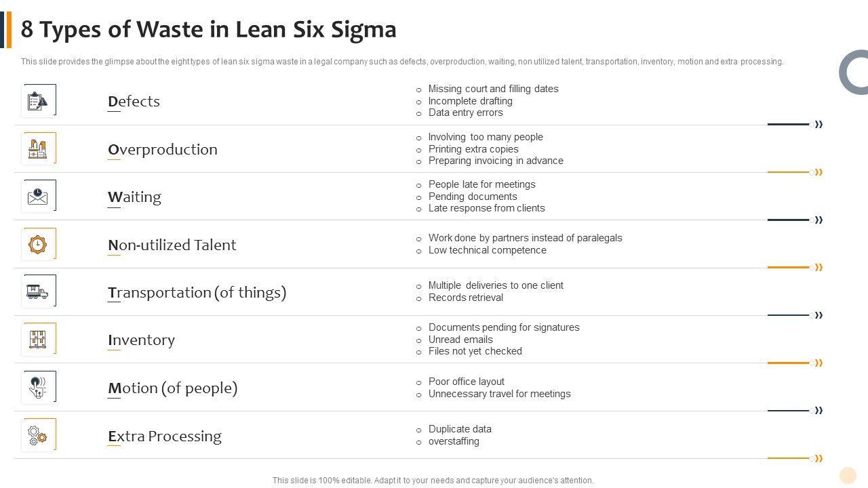868x488 pixels.
Task: Click the Non-utilized Talent gear clock icon
Action: (x=38, y=244)
